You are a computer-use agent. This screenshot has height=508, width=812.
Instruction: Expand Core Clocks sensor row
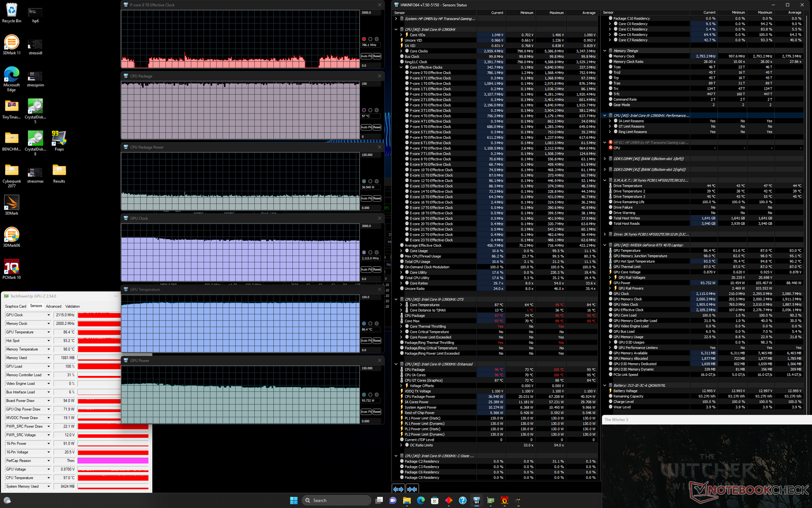click(401, 51)
